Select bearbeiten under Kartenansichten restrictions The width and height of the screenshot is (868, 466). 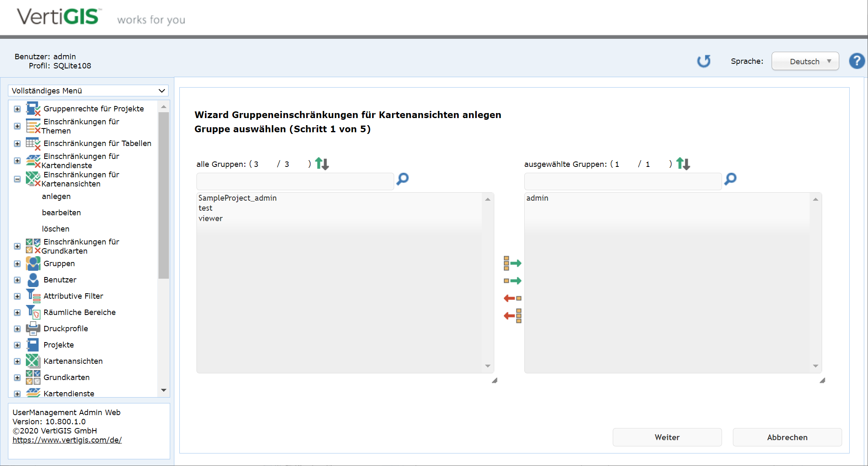pos(61,212)
